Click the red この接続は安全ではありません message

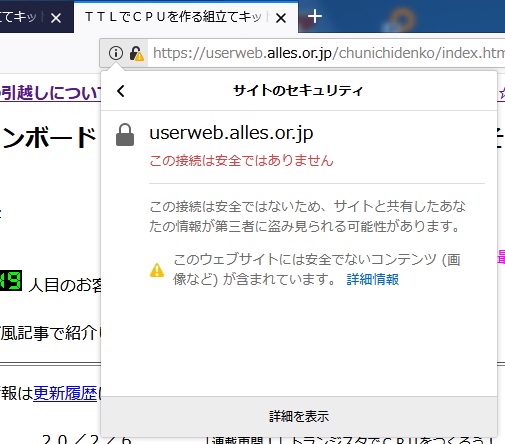point(241,160)
